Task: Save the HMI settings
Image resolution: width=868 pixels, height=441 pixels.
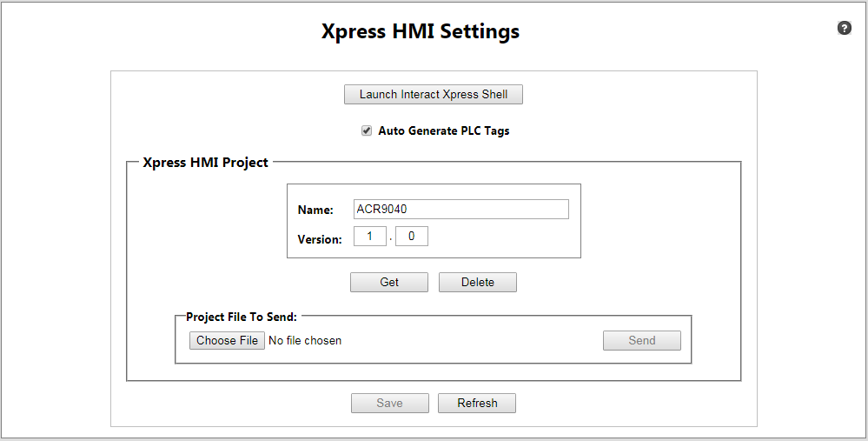Action: pos(390,404)
